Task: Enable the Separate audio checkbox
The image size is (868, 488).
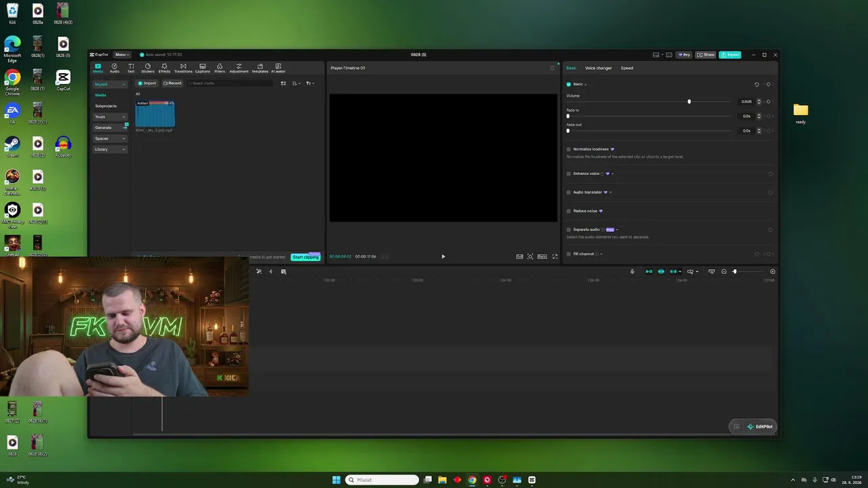Action: click(x=568, y=230)
